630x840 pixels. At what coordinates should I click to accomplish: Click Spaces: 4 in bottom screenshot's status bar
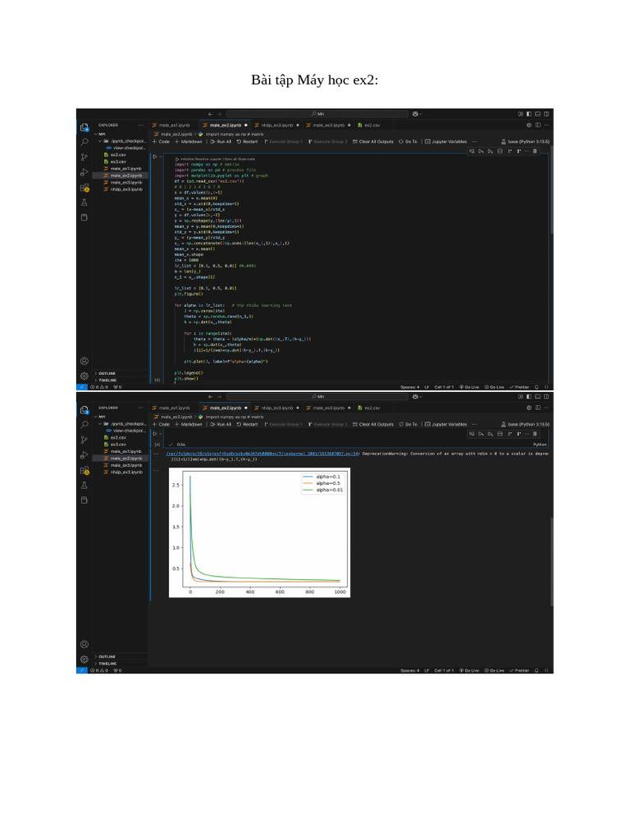click(410, 670)
